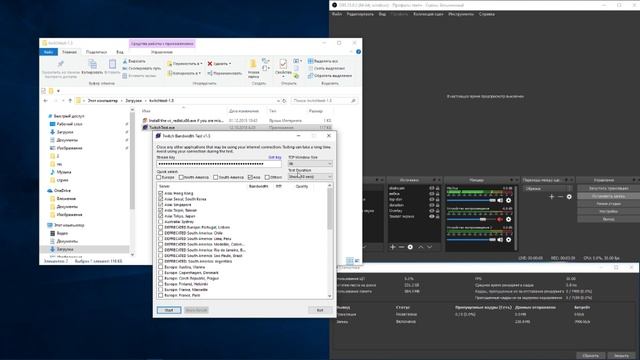Image resolution: width=640 pixels, height=360 pixels.
Task: Open Test Duration dropdown
Action: 310,177
